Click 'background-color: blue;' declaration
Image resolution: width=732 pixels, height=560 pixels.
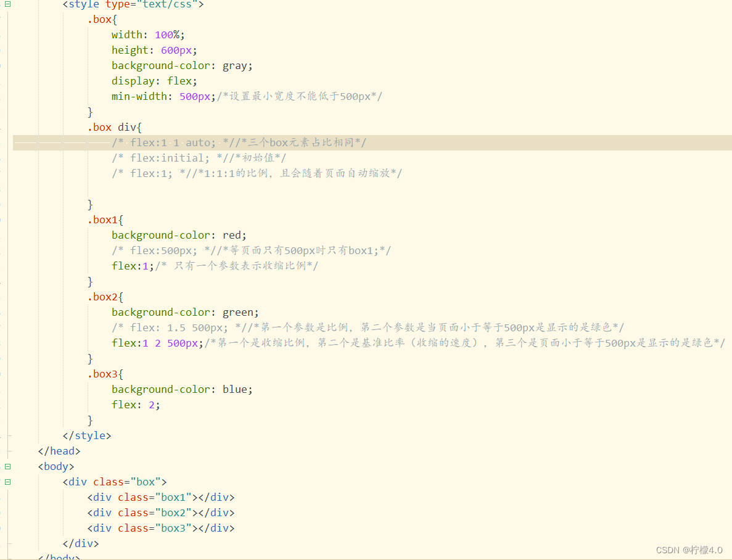pos(182,389)
